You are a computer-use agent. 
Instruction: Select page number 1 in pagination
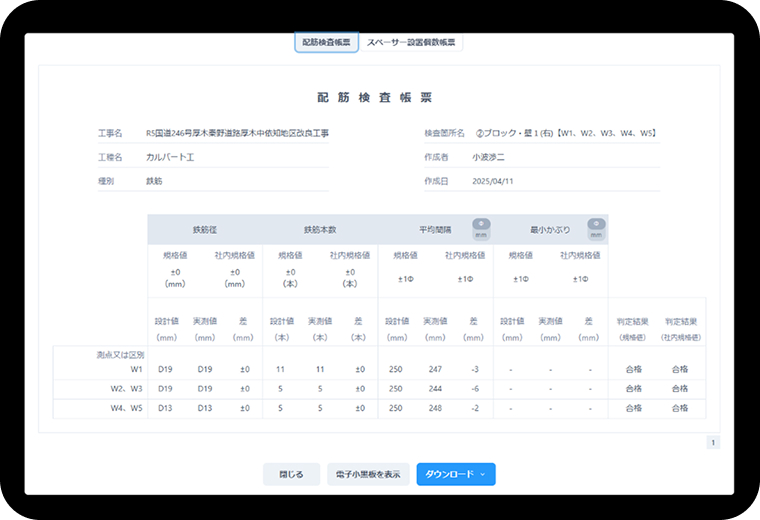click(712, 442)
